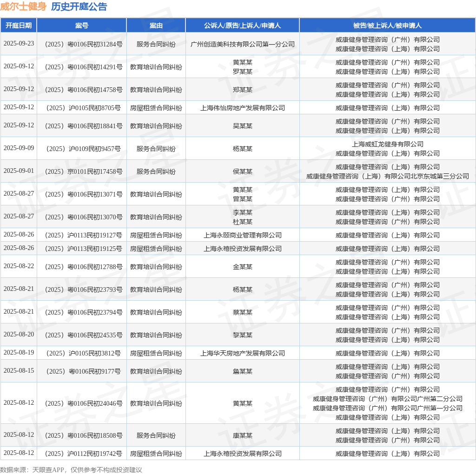Viewport: 476px width, 474px height.
Task: Click the 案号 column header
Action: point(82,26)
